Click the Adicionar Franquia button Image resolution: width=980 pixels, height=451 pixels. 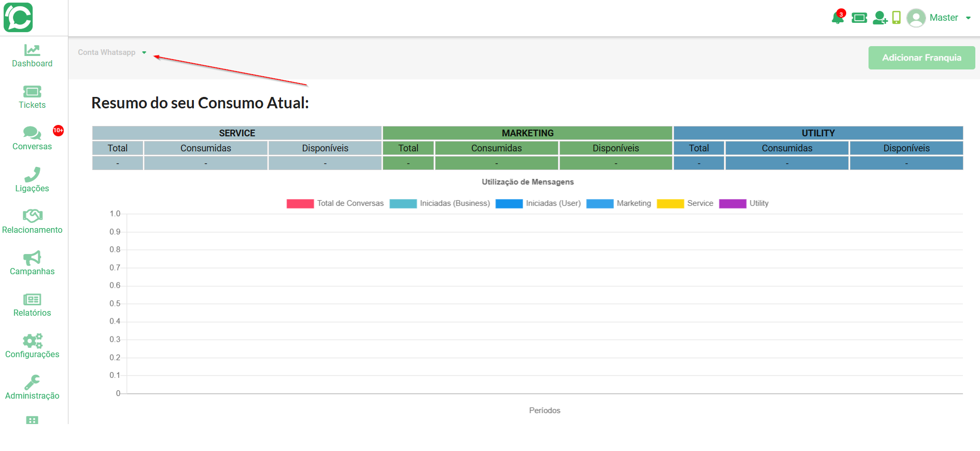coord(921,58)
